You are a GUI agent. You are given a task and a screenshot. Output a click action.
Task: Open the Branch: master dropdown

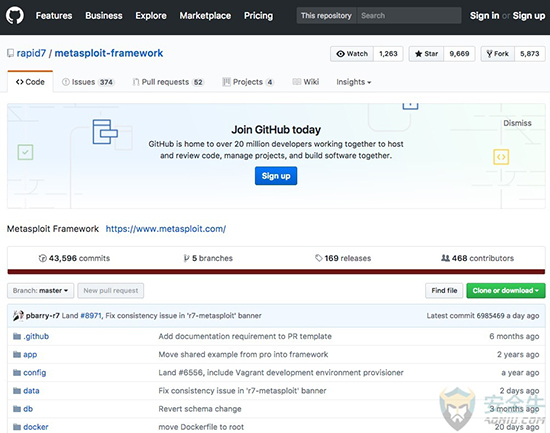[x=41, y=291]
